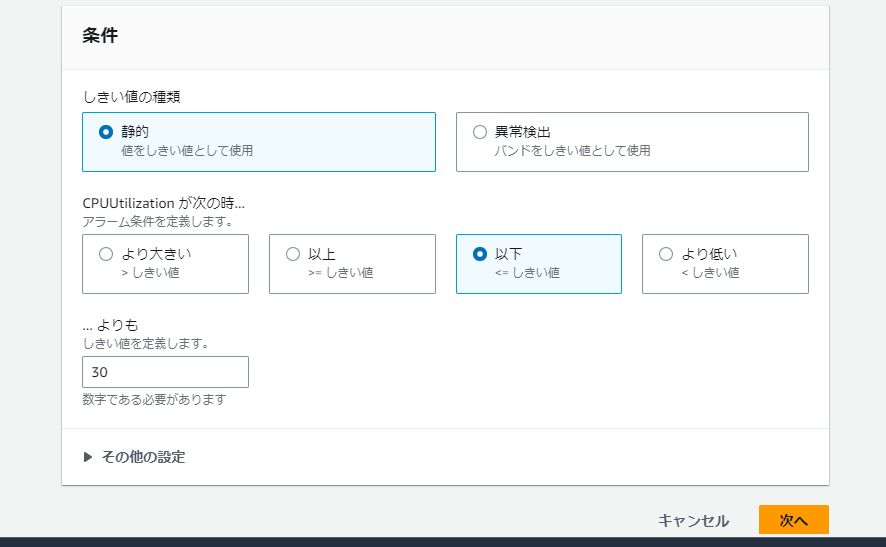Choose the より大きい condition option
The height and width of the screenshot is (547, 886).
106,254
